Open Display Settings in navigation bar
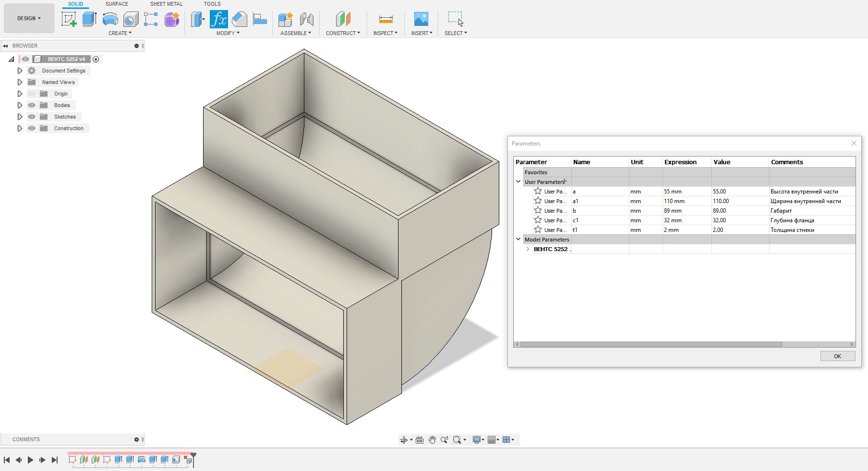Image resolution: width=868 pixels, height=471 pixels. click(477, 440)
